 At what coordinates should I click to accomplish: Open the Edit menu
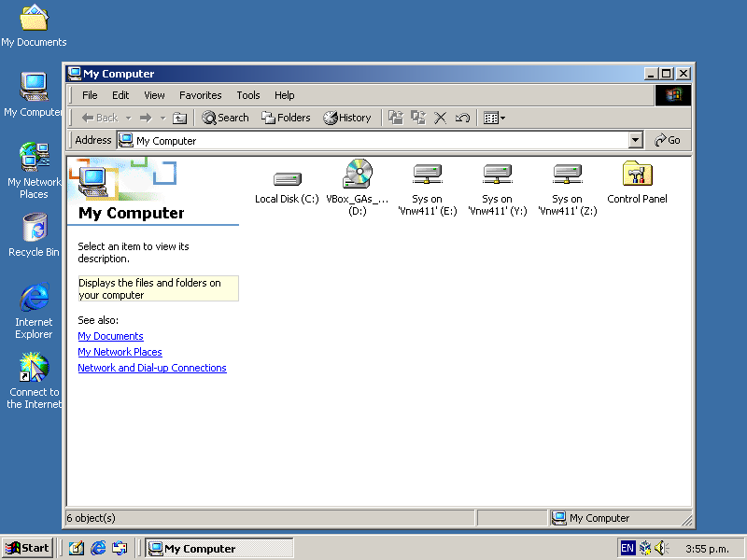coord(120,95)
